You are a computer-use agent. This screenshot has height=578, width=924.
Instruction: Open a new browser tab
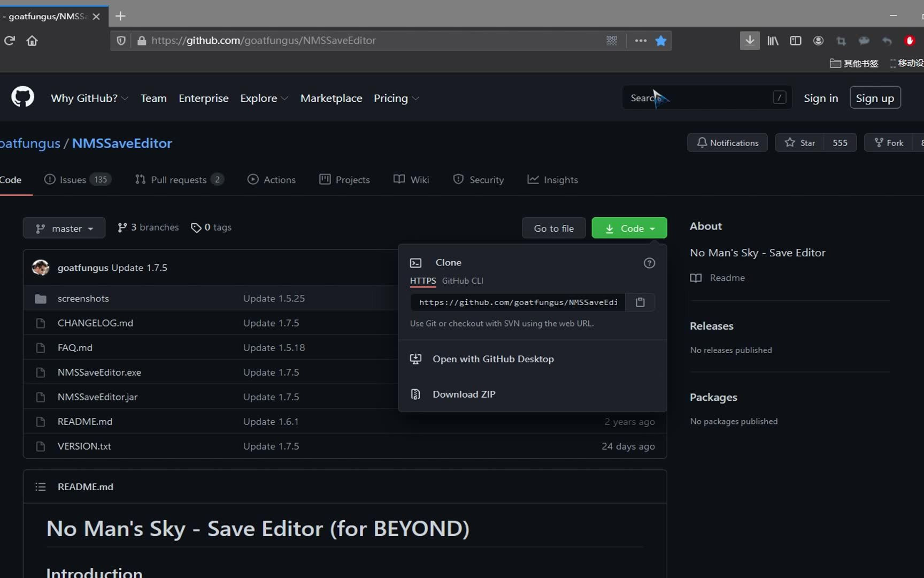tap(120, 16)
